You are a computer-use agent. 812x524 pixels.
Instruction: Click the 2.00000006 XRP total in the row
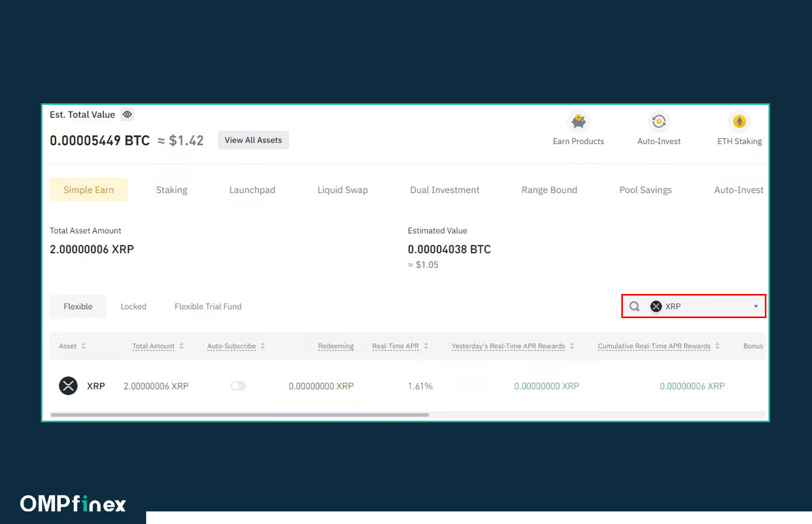click(156, 386)
